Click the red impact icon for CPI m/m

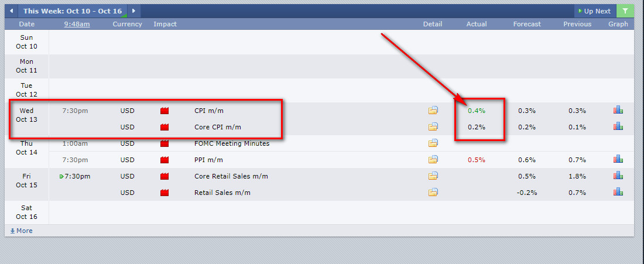tap(165, 111)
